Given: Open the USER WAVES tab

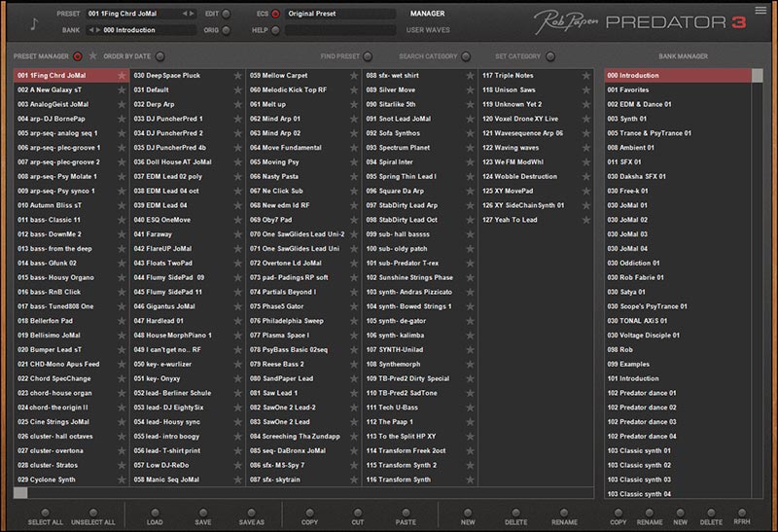Looking at the screenshot, I should (x=428, y=30).
